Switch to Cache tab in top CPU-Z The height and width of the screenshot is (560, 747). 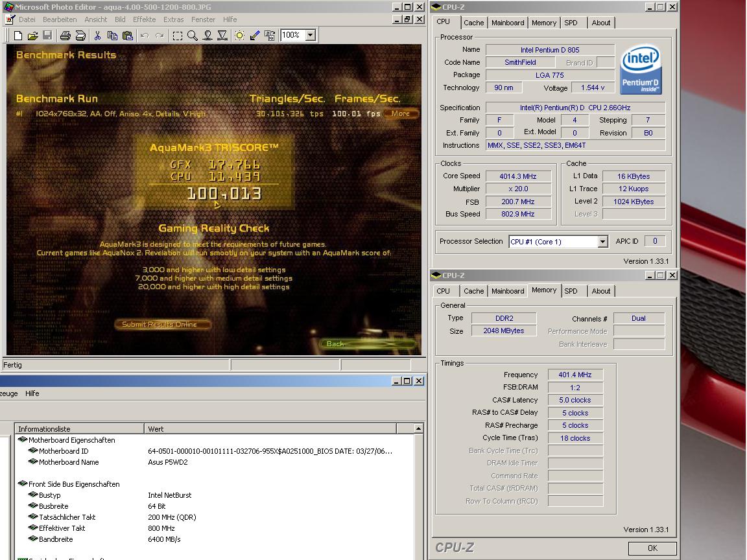click(x=473, y=23)
